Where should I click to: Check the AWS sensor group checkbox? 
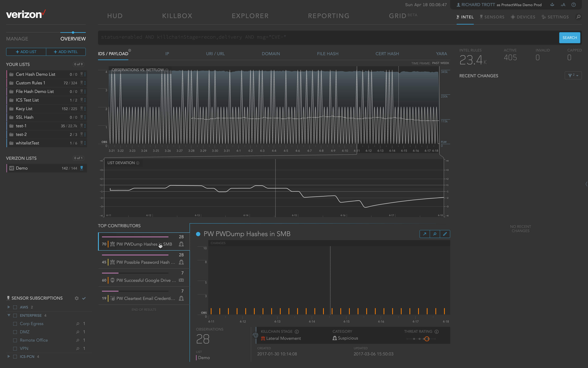[15, 307]
